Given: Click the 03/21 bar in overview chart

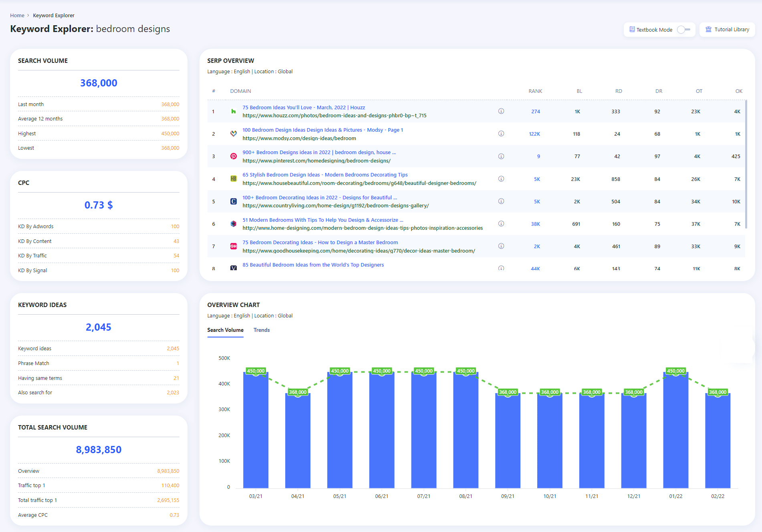Looking at the screenshot, I should click(256, 430).
